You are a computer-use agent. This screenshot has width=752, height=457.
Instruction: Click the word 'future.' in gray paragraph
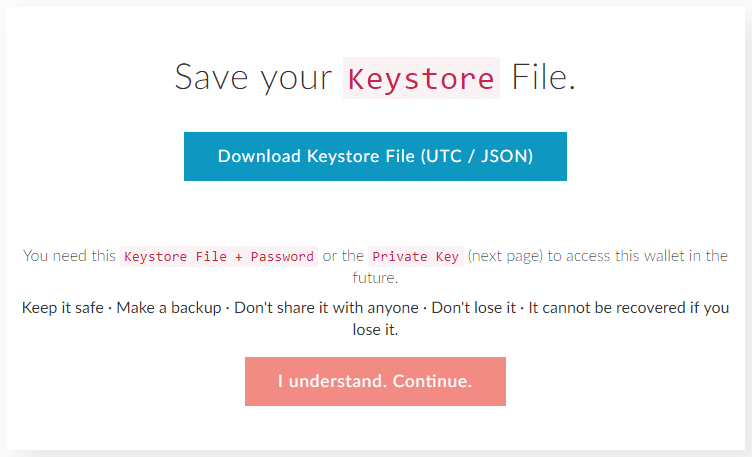click(375, 278)
